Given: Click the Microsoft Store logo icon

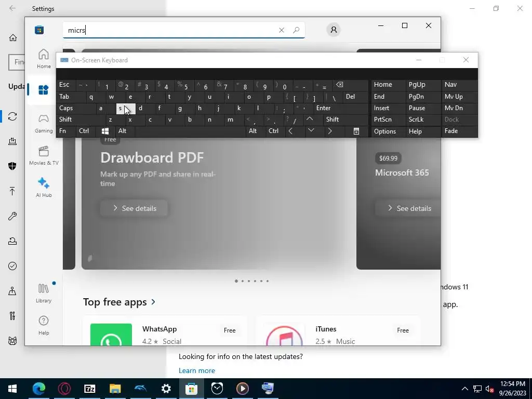Looking at the screenshot, I should [x=39, y=30].
